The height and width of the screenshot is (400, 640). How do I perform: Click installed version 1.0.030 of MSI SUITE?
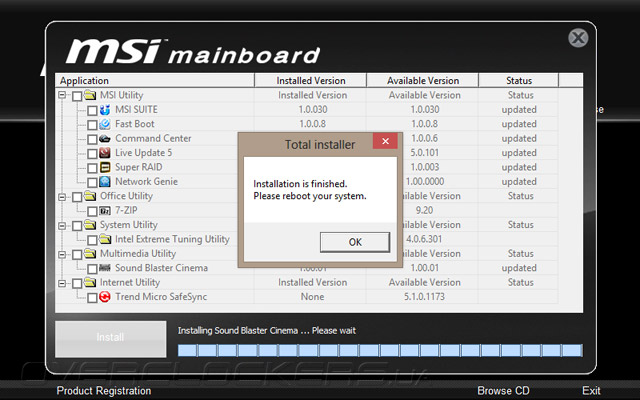point(313,109)
